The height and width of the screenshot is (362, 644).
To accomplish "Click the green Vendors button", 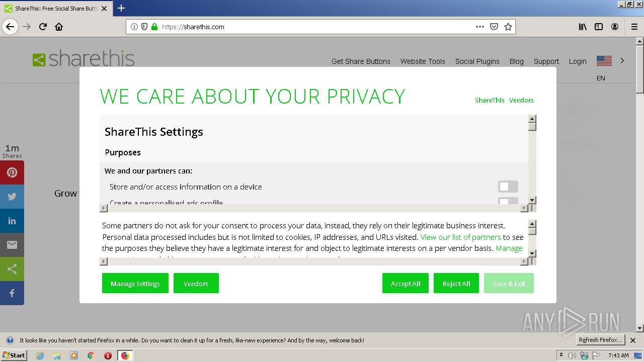I will [x=196, y=283].
